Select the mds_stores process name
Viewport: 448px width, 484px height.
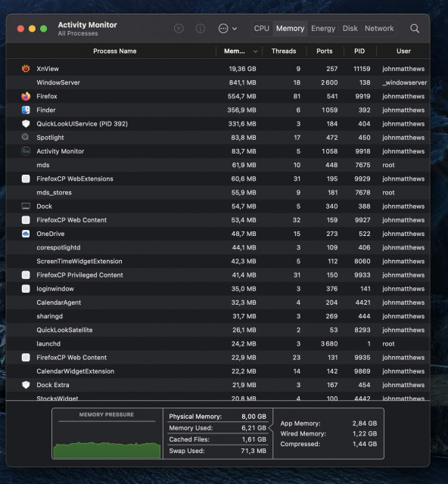[x=54, y=193]
